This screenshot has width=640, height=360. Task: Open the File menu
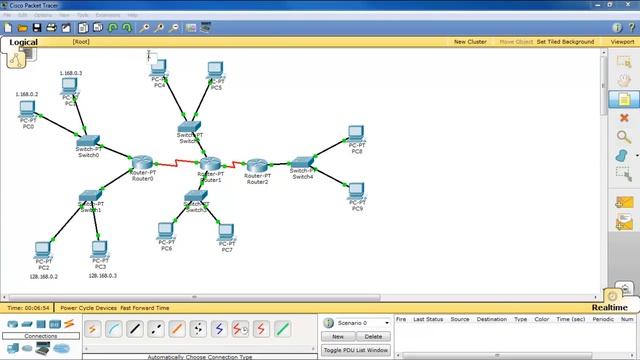[7, 15]
